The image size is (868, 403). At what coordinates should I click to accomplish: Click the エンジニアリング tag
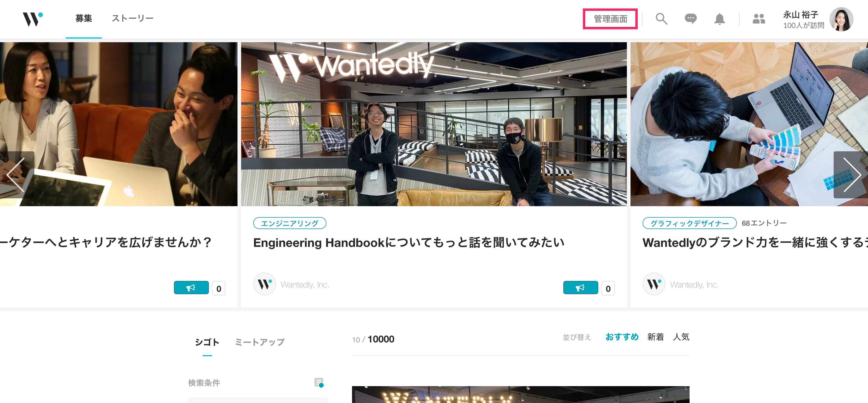(x=289, y=223)
